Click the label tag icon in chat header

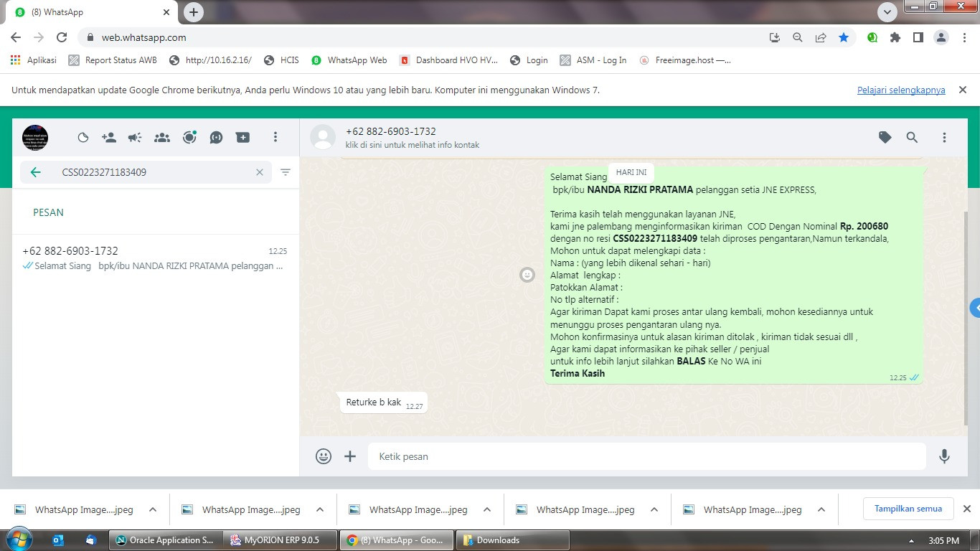(x=885, y=137)
